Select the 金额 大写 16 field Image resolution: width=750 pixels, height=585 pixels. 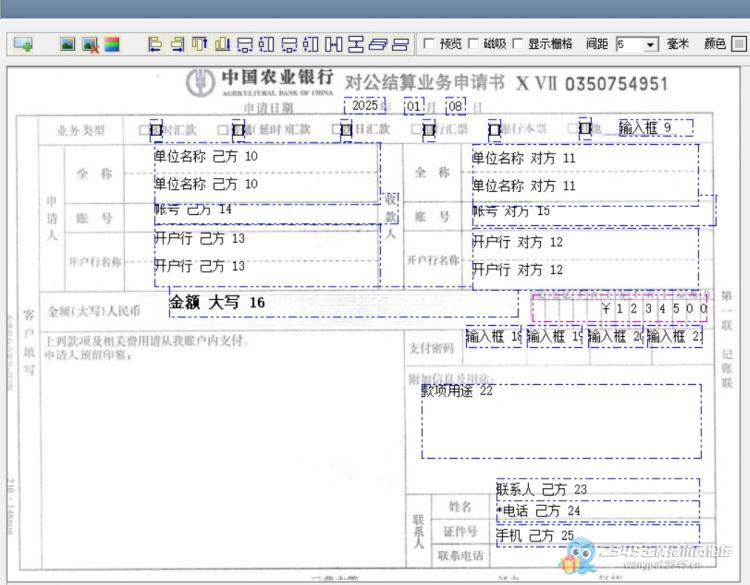tap(343, 302)
